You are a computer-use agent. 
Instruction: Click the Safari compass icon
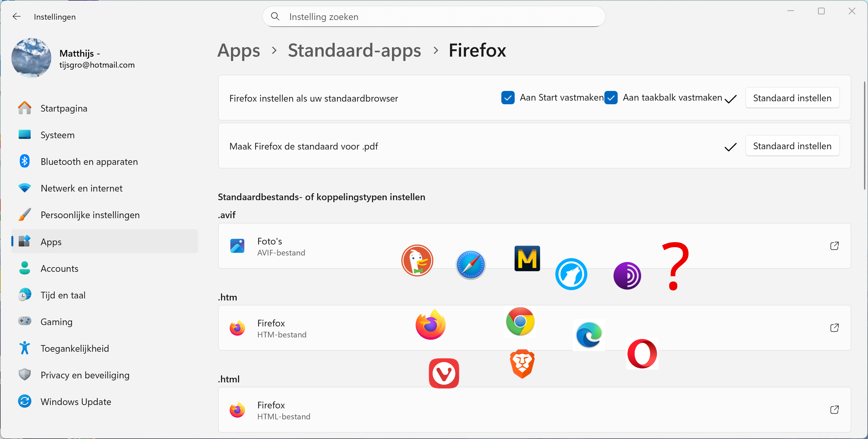[x=470, y=265]
